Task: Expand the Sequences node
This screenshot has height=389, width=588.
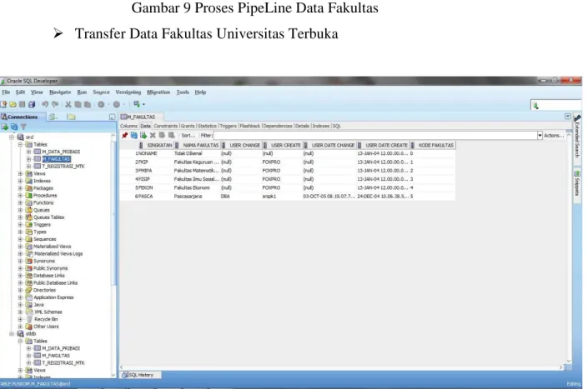Action: (x=20, y=239)
